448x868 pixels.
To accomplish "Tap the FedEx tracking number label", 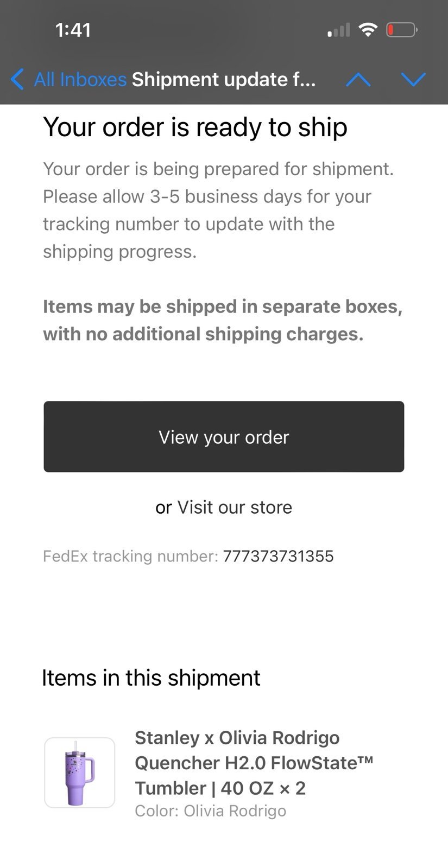I will 130,556.
